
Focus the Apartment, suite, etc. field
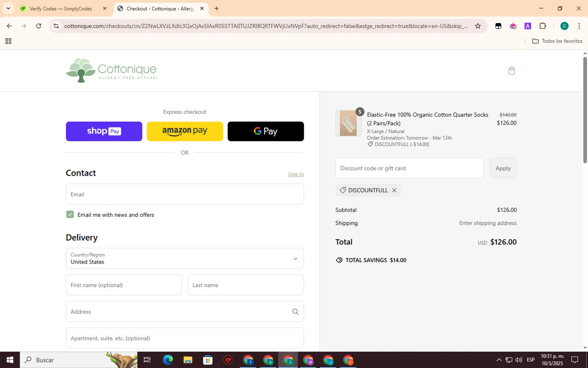point(185,338)
